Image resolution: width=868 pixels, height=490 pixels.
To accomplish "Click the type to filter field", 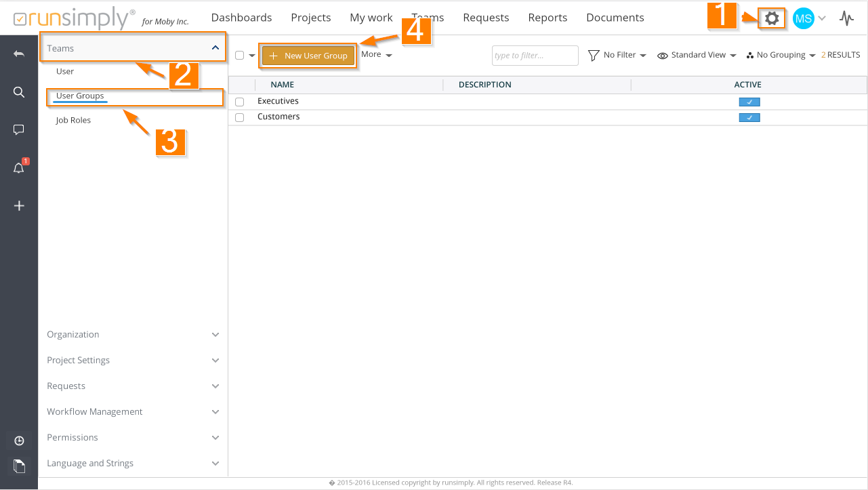I will [x=535, y=56].
